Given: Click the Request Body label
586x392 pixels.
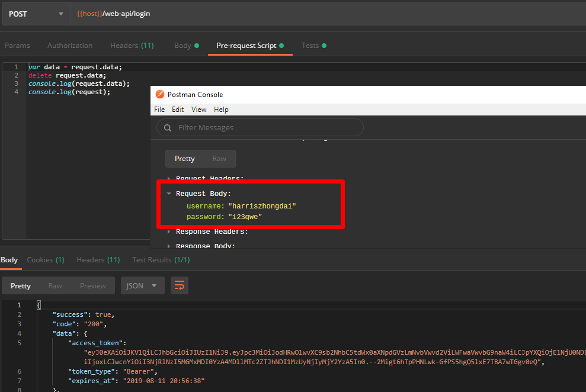Looking at the screenshot, I should coord(203,194).
